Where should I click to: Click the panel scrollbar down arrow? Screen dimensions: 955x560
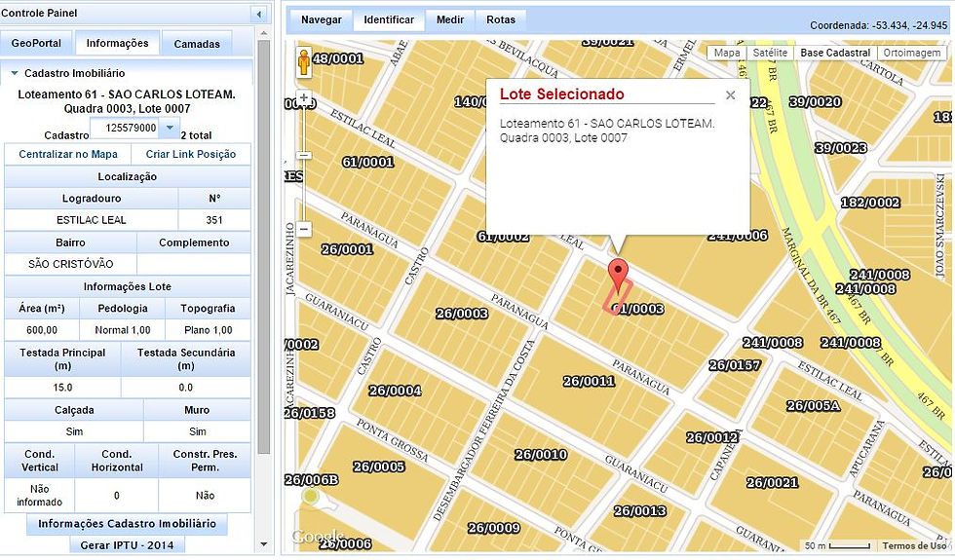(x=264, y=544)
